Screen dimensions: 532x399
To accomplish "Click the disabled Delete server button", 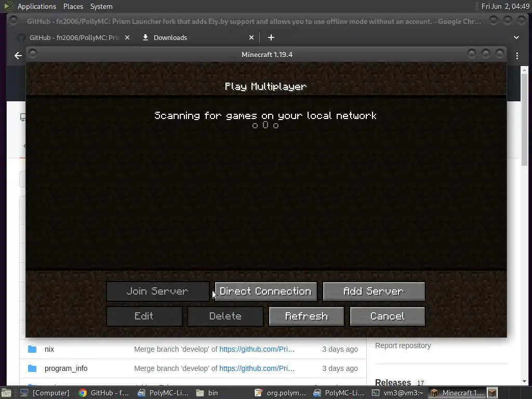I will (225, 316).
